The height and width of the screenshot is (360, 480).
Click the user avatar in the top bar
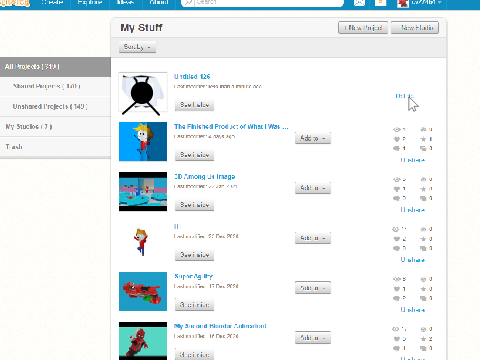click(403, 3)
